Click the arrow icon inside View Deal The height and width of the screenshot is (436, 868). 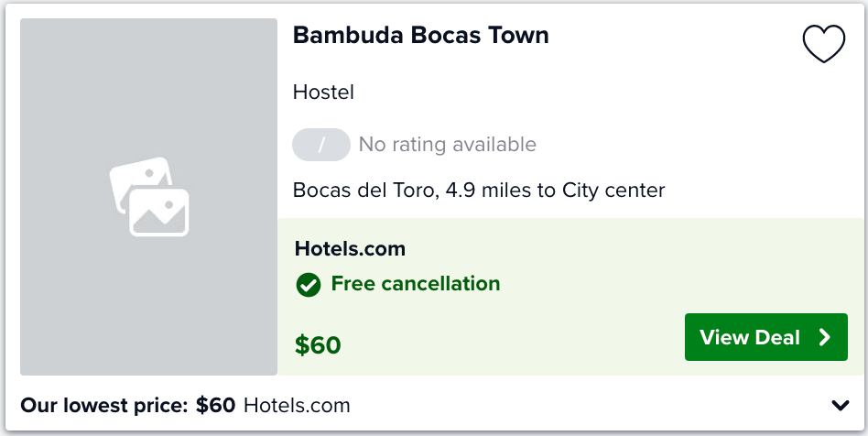pyautogui.click(x=825, y=337)
